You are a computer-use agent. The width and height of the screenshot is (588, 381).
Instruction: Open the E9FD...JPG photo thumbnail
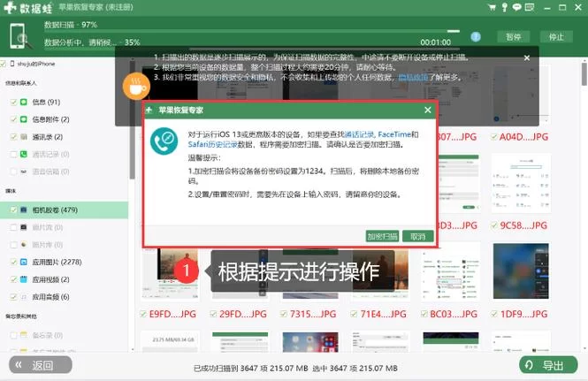pyautogui.click(x=170, y=275)
